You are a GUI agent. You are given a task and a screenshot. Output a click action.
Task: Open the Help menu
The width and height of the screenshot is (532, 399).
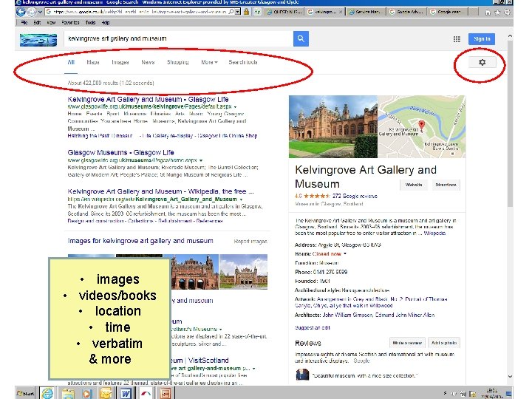pos(106,23)
